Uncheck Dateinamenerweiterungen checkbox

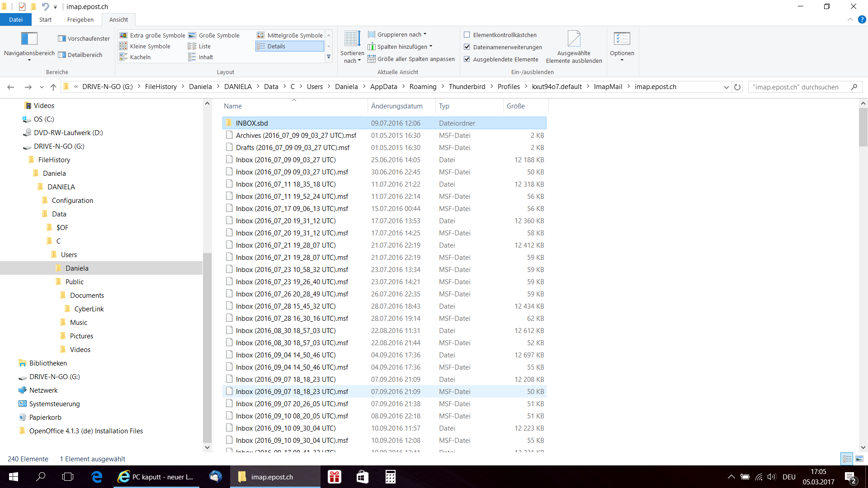click(467, 47)
